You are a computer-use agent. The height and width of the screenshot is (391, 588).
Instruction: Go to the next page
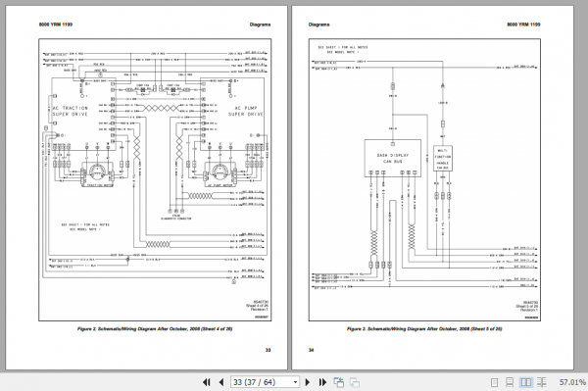308,382
